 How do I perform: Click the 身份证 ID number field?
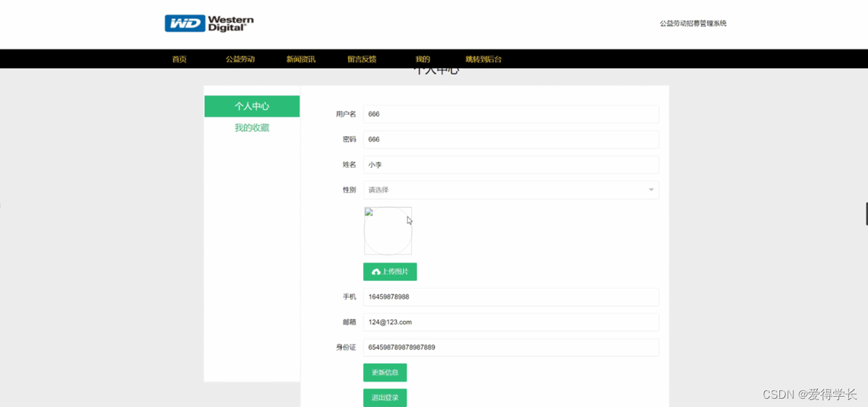pyautogui.click(x=511, y=347)
